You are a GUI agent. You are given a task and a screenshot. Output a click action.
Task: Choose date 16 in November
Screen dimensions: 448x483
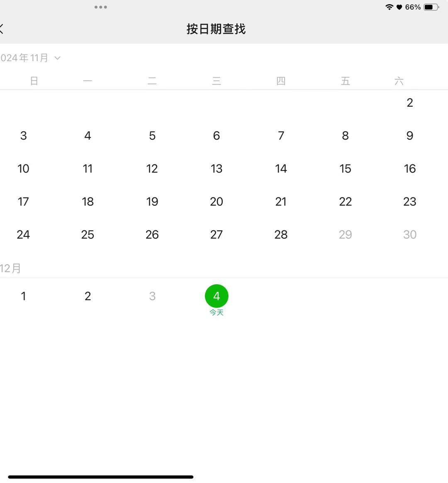click(409, 168)
